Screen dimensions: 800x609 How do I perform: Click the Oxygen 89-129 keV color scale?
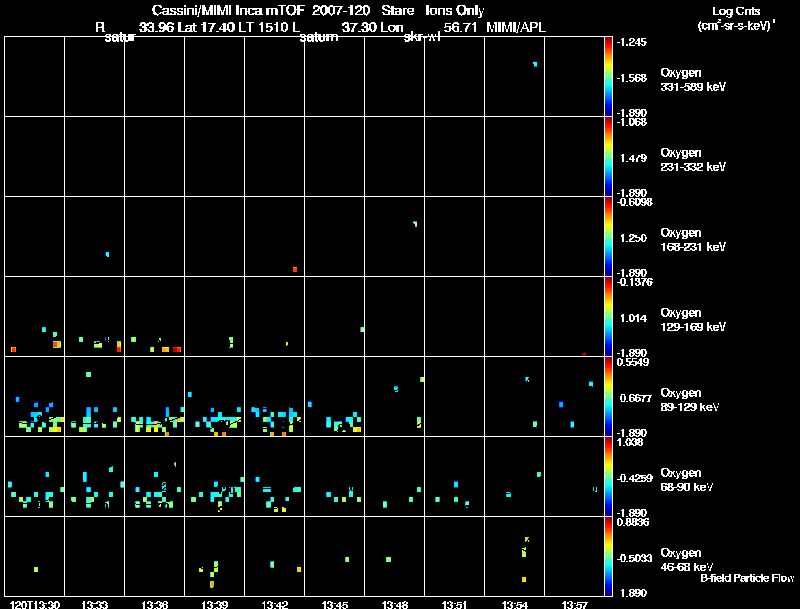pyautogui.click(x=610, y=397)
